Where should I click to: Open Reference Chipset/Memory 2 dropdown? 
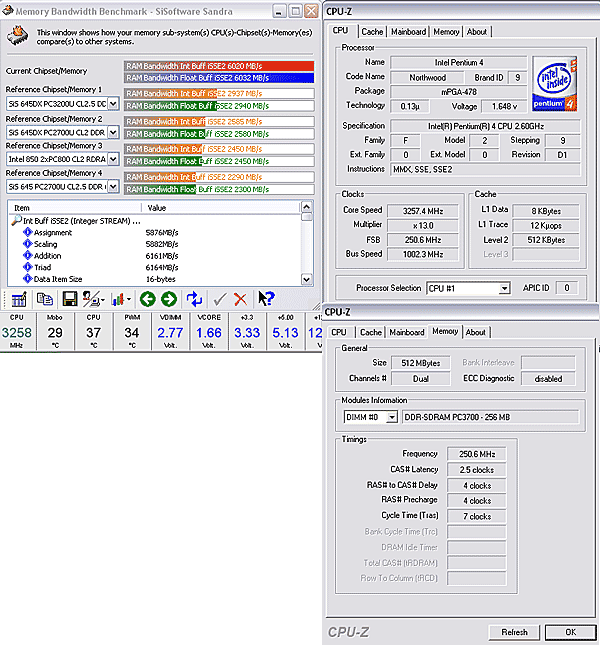coord(113,132)
